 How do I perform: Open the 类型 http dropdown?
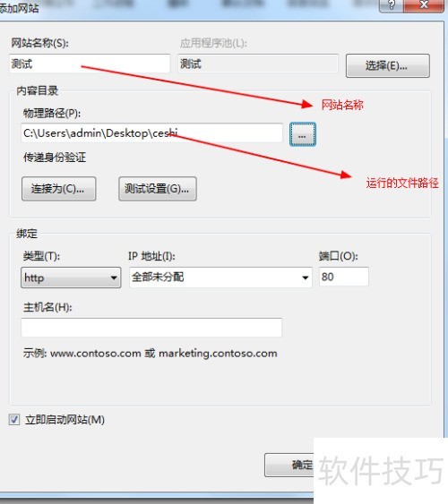71,278
